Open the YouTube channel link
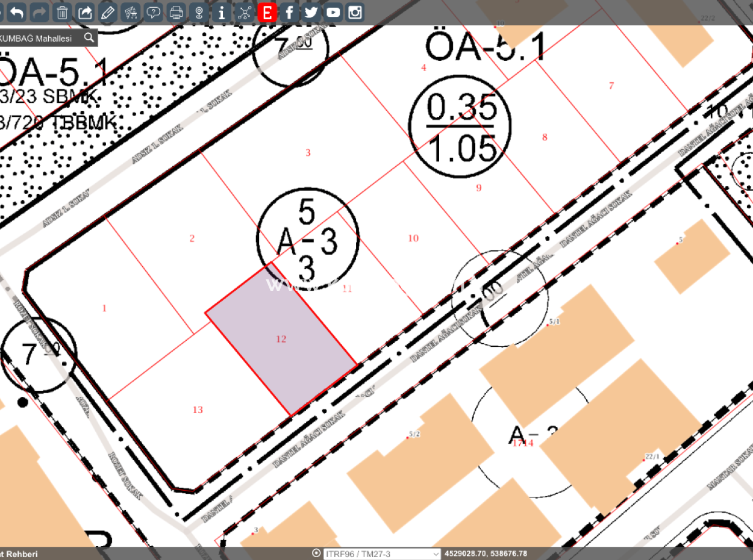This screenshot has width=753, height=560. (x=333, y=12)
